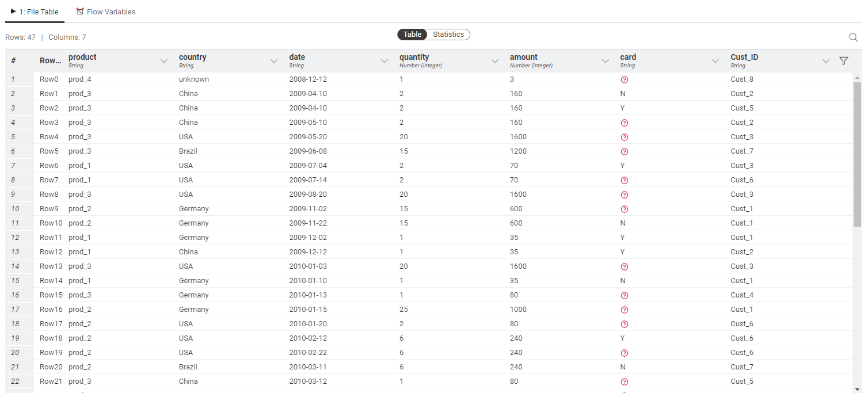Select the amount 1000 cell
Image resolution: width=868 pixels, height=393 pixels.
(x=518, y=310)
